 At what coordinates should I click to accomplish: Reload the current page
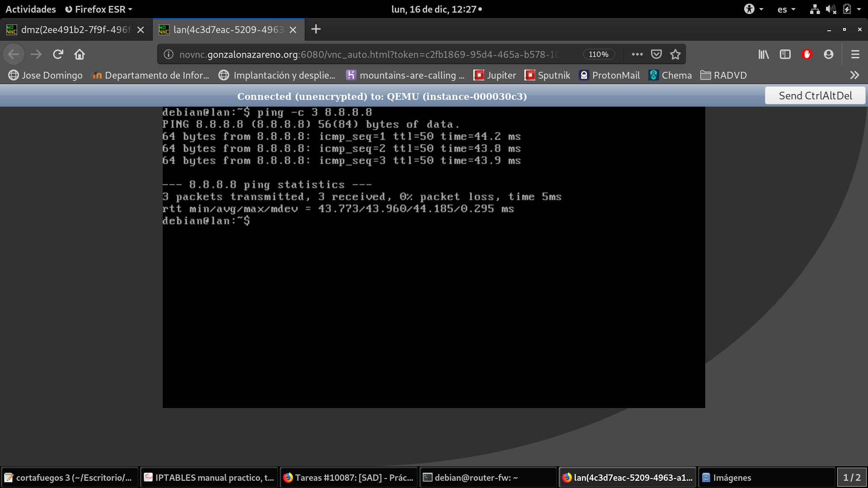coord(58,54)
